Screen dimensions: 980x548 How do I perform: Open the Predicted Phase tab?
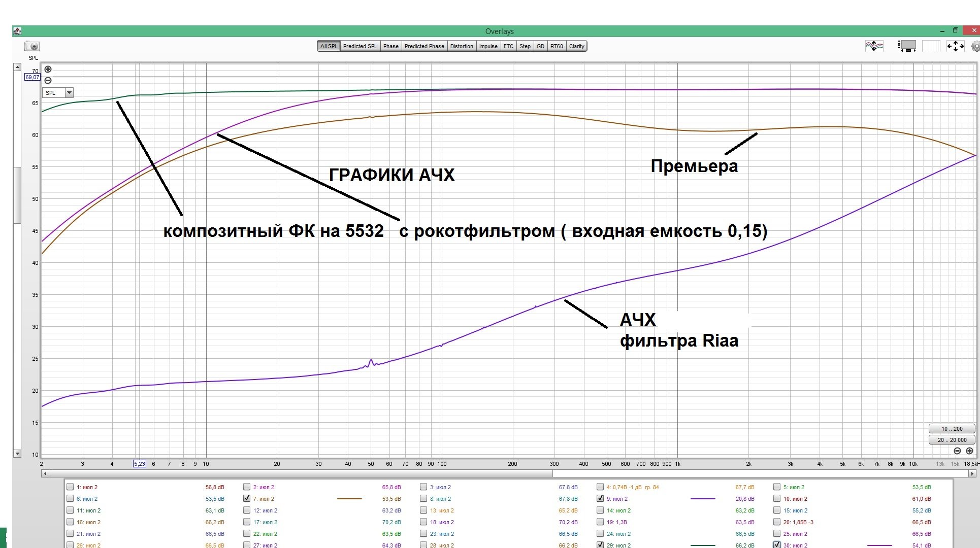tap(424, 46)
